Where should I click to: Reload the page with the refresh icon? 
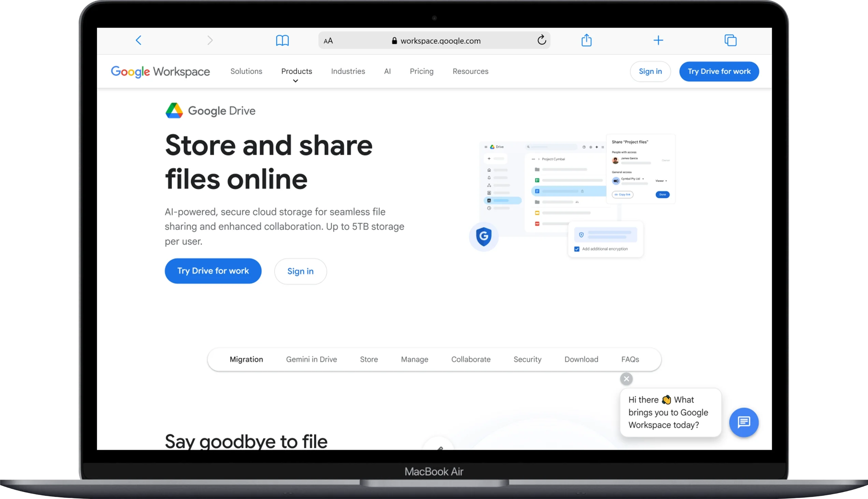pyautogui.click(x=541, y=40)
